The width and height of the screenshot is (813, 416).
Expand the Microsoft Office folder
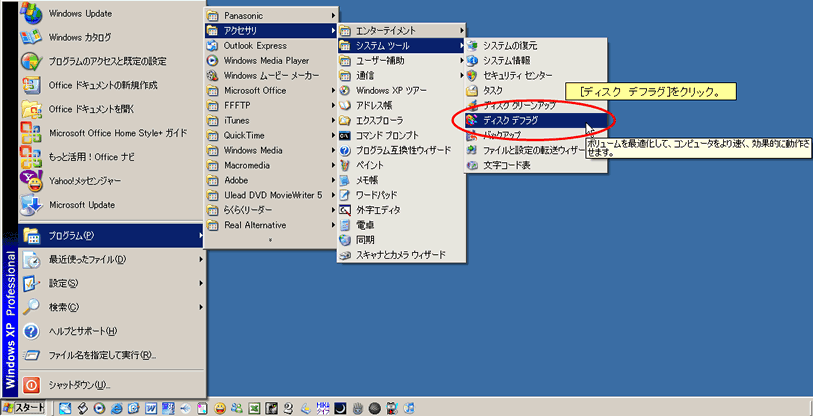(271, 91)
